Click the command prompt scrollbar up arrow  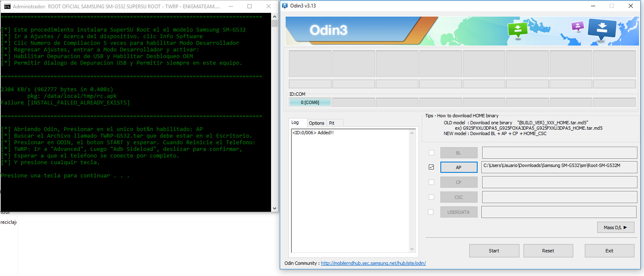(x=275, y=16)
